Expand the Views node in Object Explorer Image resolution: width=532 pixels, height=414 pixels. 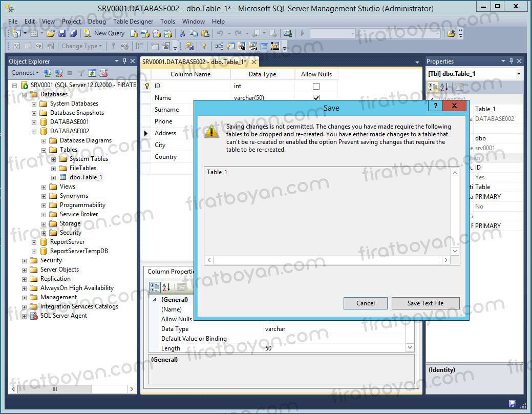44,186
